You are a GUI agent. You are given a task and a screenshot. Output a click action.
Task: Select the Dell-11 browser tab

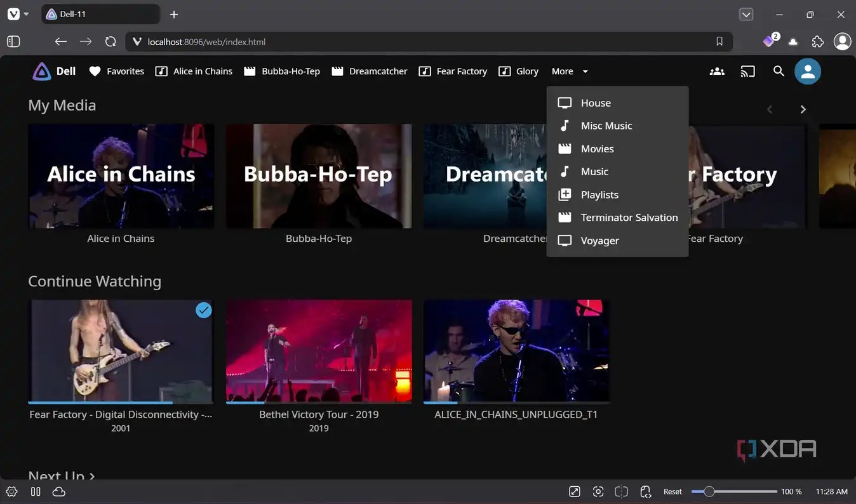click(100, 14)
